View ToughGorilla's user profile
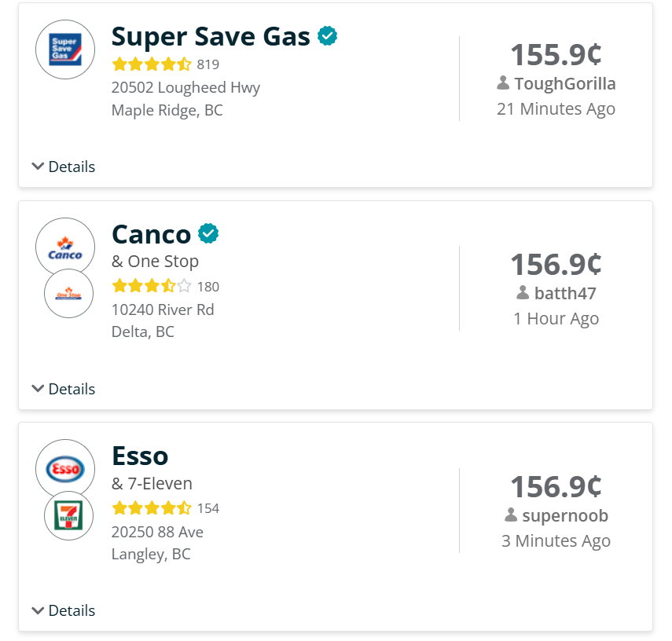Image resolution: width=672 pixels, height=641 pixels. click(564, 84)
